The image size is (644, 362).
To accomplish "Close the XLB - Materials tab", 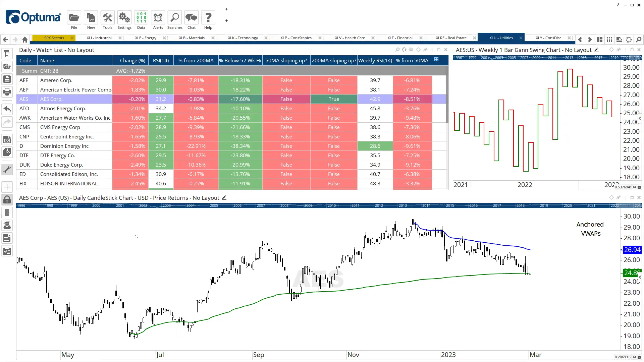I will coord(213,38).
